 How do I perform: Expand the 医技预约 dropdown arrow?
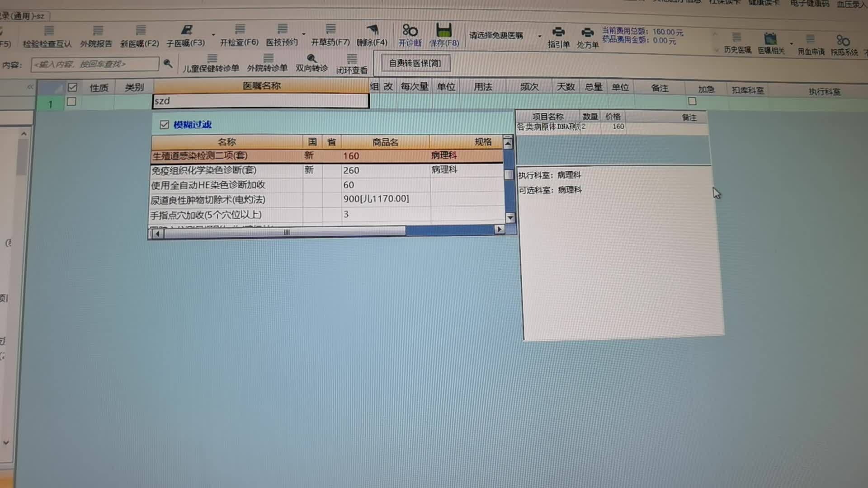(304, 34)
